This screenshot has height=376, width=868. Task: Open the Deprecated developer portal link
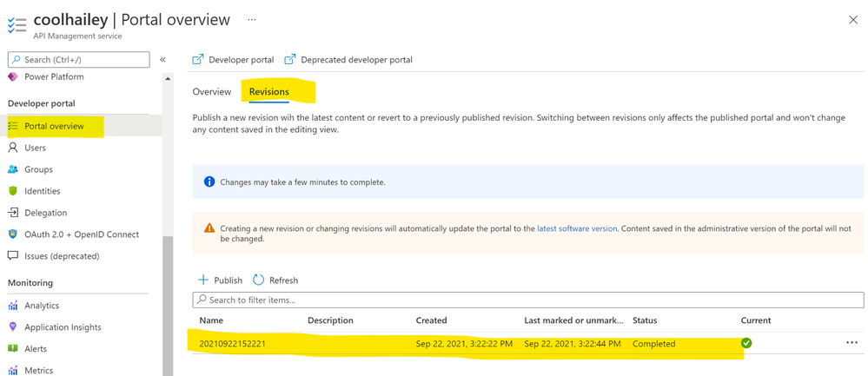(356, 59)
